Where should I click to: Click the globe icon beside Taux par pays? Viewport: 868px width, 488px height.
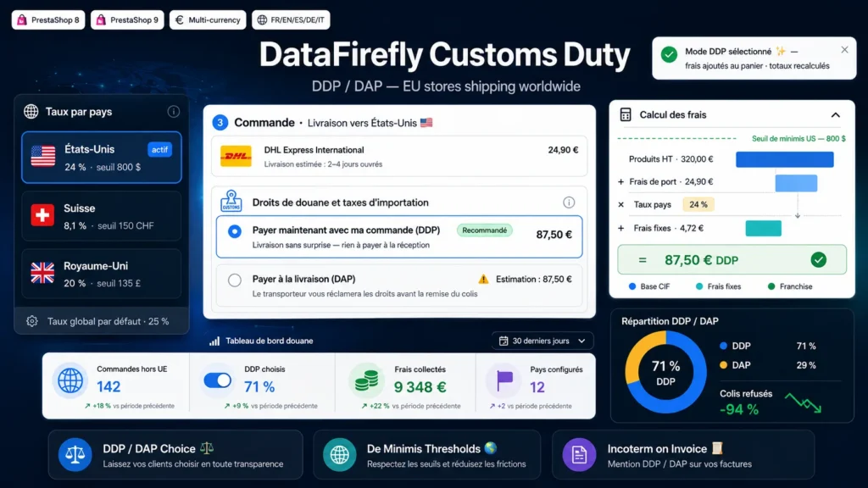pos(31,111)
